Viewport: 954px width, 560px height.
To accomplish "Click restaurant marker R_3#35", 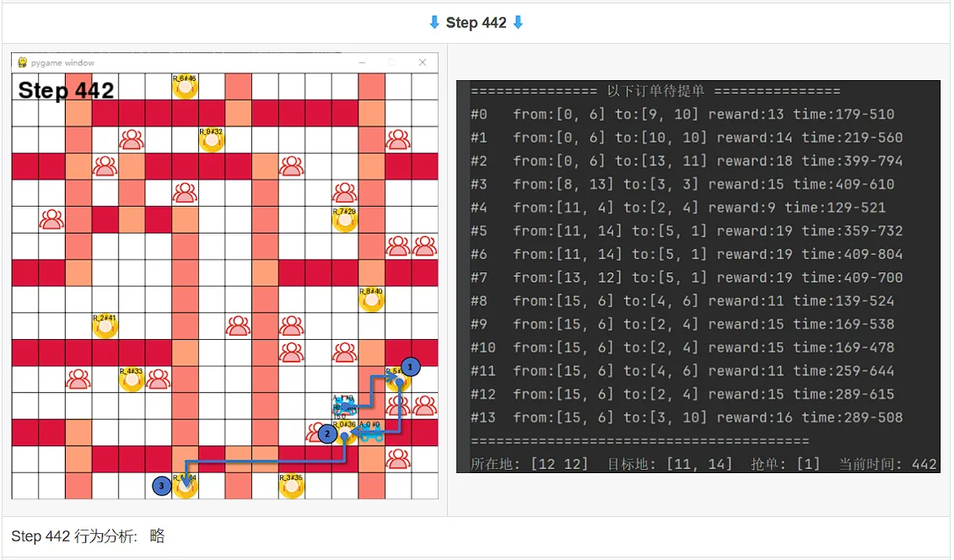I will click(x=292, y=486).
